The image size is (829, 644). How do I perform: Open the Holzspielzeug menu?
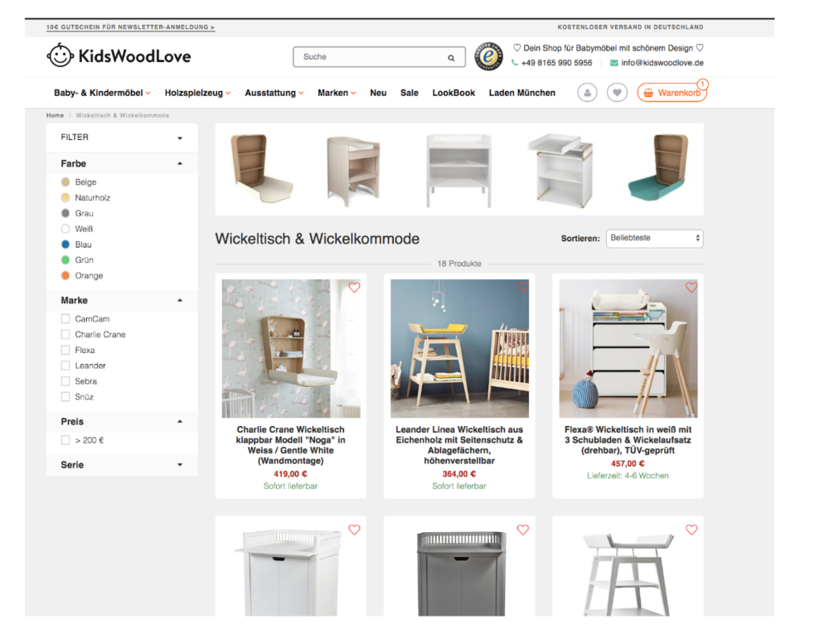[197, 93]
